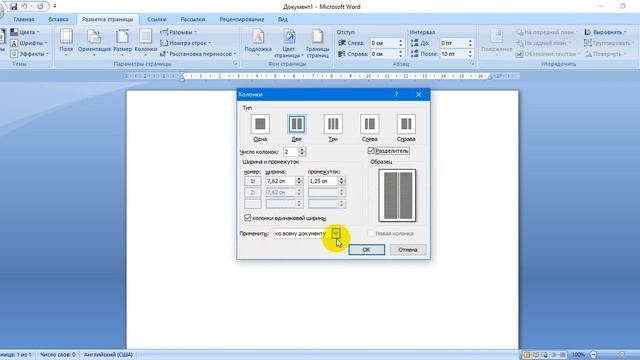Increase the До spacing with up arrow
This screenshot has width=640, height=360.
(x=470, y=41)
